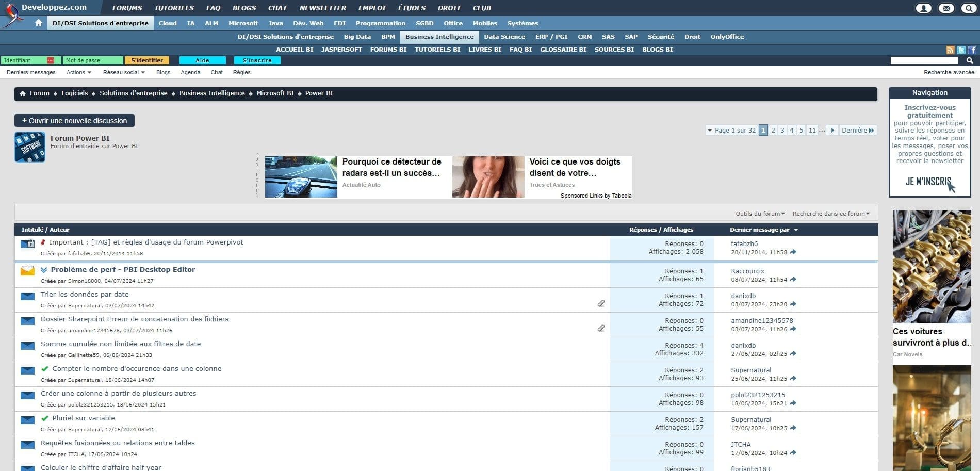Click the user profile icon in header

tap(923, 8)
